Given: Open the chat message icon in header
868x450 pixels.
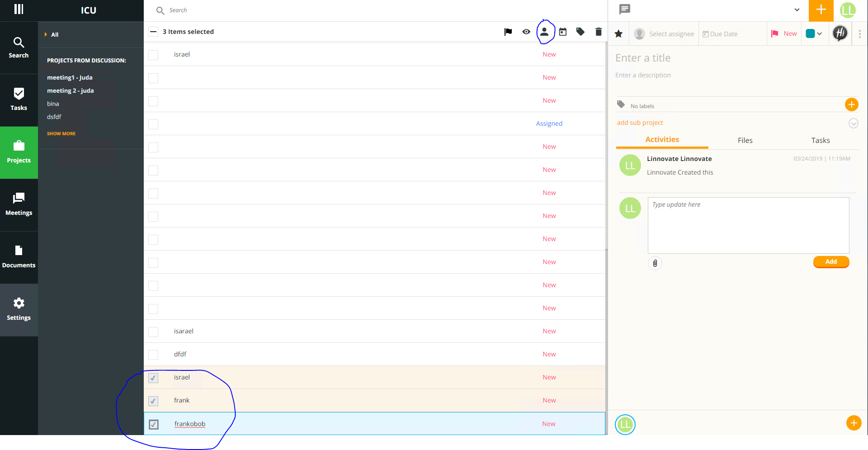Looking at the screenshot, I should pyautogui.click(x=625, y=9).
